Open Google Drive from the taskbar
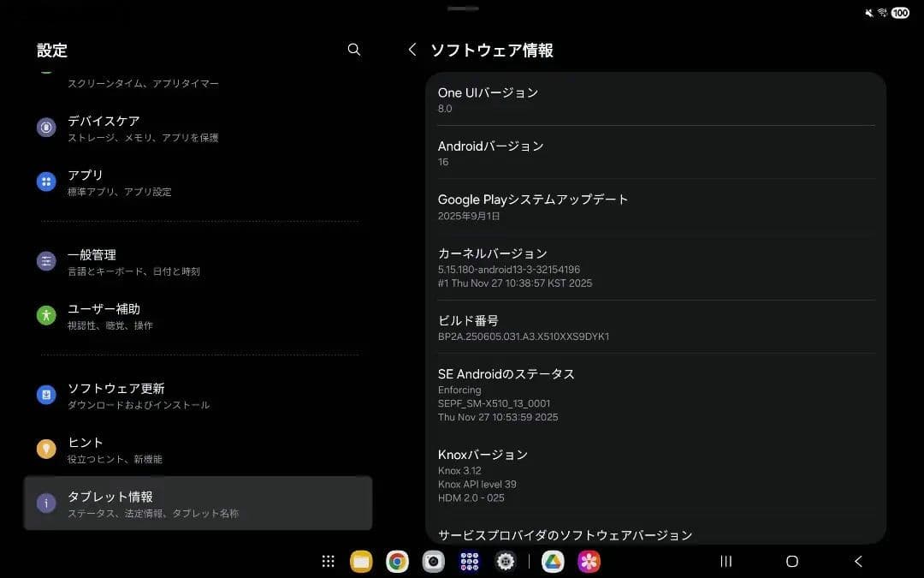The height and width of the screenshot is (578, 924). pos(552,561)
